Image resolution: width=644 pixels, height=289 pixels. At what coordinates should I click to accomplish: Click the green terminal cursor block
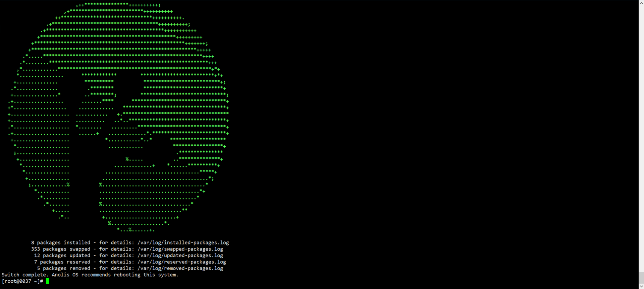click(x=48, y=281)
